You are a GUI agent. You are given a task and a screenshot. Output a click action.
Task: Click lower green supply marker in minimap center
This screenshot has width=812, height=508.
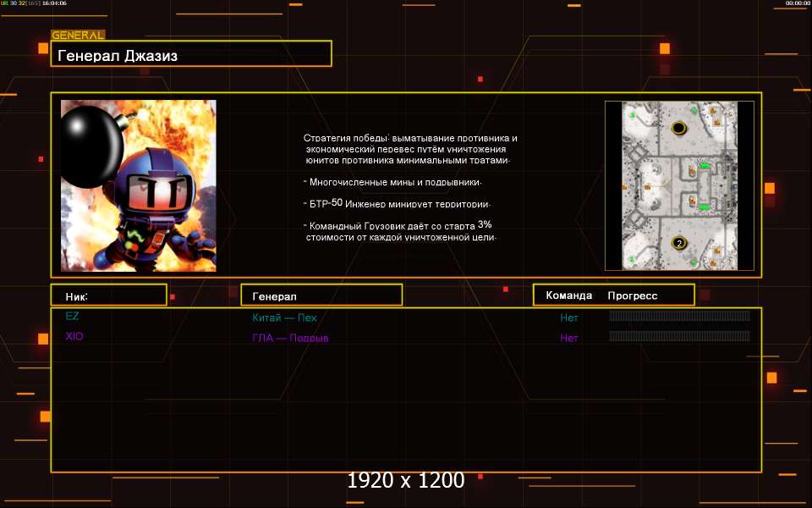pyautogui.click(x=704, y=207)
